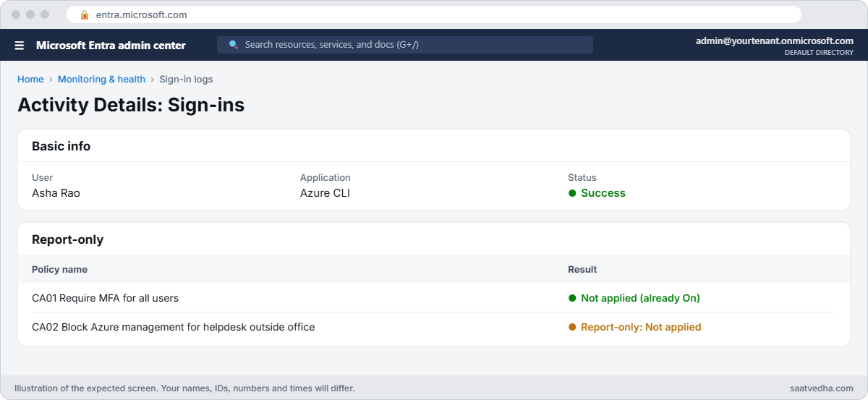Focus the Search resources, services, and docs field
Screen dimensions: 868x400
point(405,45)
